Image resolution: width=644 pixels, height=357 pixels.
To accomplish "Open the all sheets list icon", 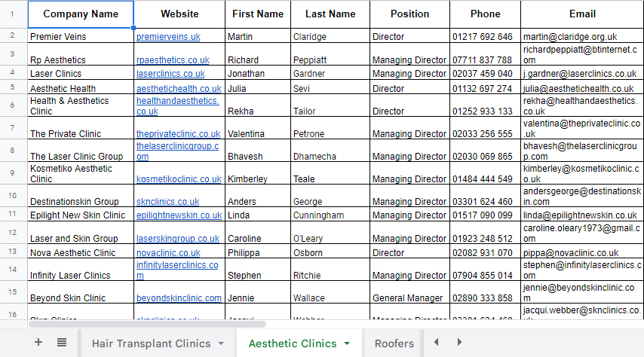I will (x=62, y=343).
